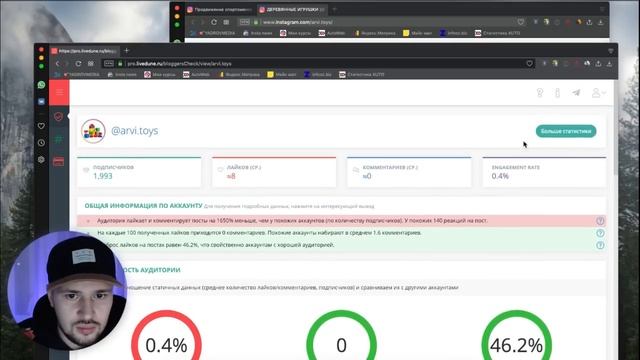The height and width of the screenshot is (360, 640).
Task: Open the hashtag section in LiveDune sidebar
Action: [58, 139]
